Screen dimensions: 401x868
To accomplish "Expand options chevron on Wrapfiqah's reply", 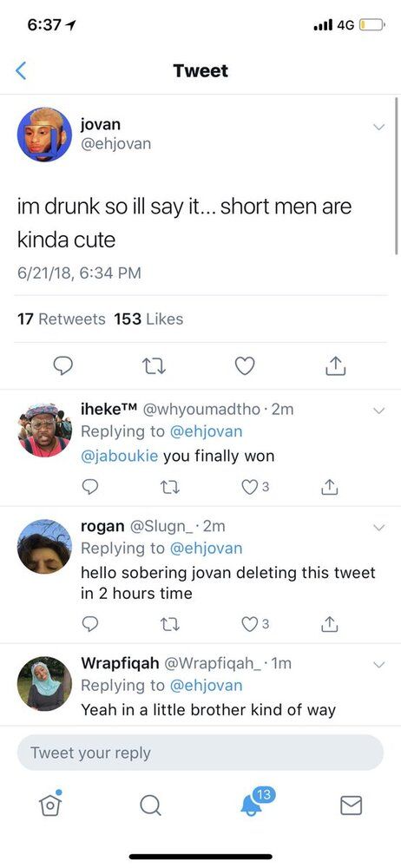I will click(x=378, y=664).
